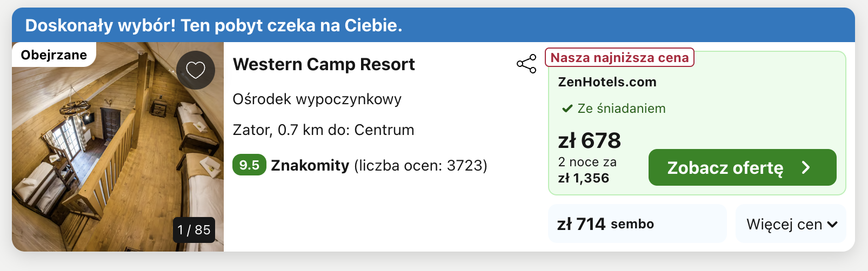Open the Western Camp Resort title
This screenshot has height=271, width=868.
[324, 64]
